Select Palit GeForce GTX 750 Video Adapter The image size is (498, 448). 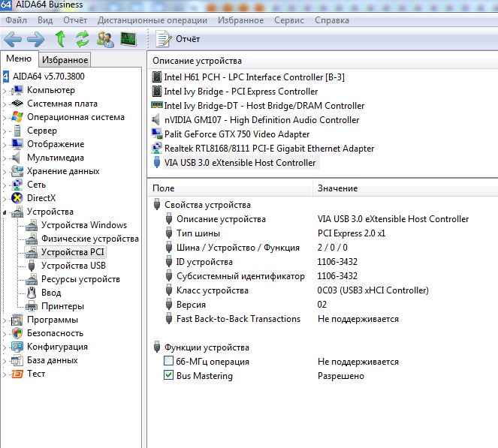pyautogui.click(x=237, y=134)
